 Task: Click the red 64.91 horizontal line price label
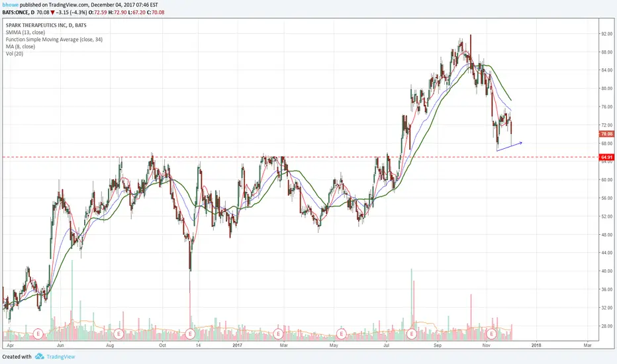607,158
